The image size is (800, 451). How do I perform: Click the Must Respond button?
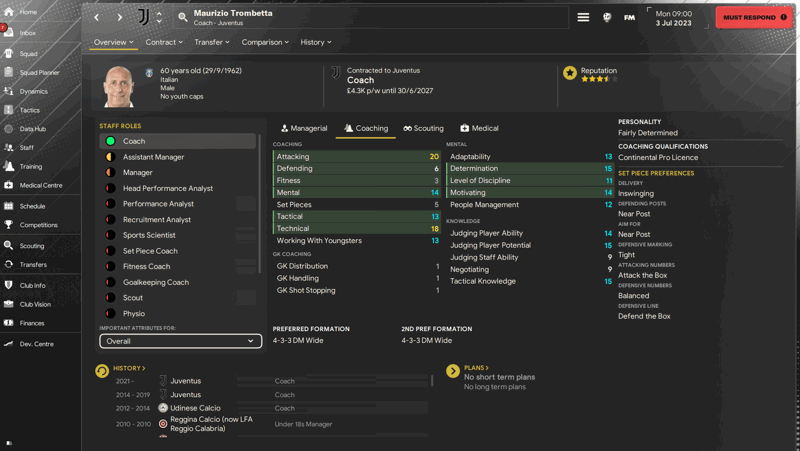pyautogui.click(x=755, y=17)
